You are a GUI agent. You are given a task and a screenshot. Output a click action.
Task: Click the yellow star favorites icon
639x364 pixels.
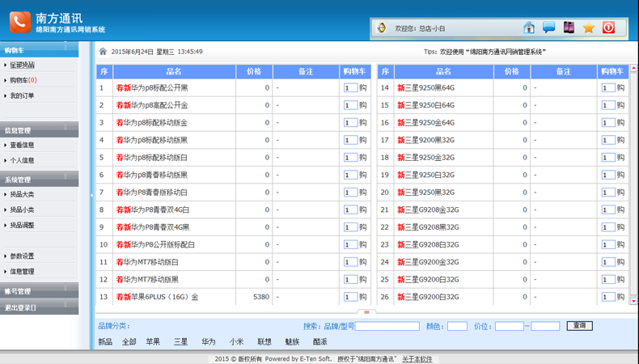[589, 28]
